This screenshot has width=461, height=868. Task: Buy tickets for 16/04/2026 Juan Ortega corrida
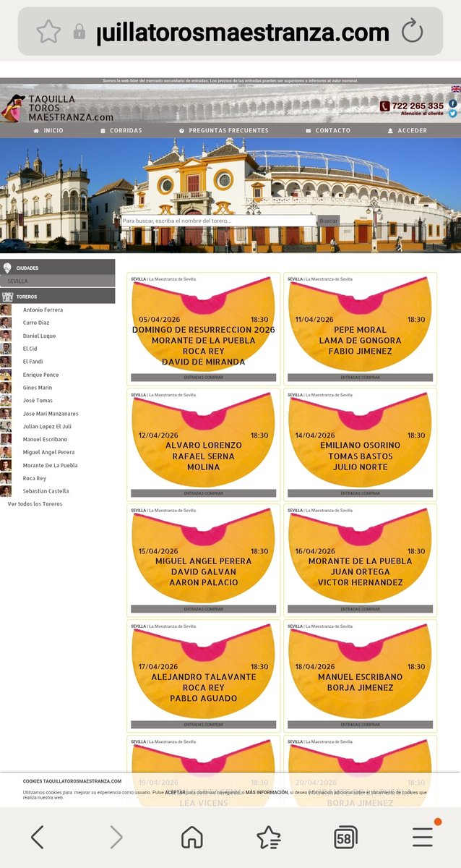click(361, 609)
